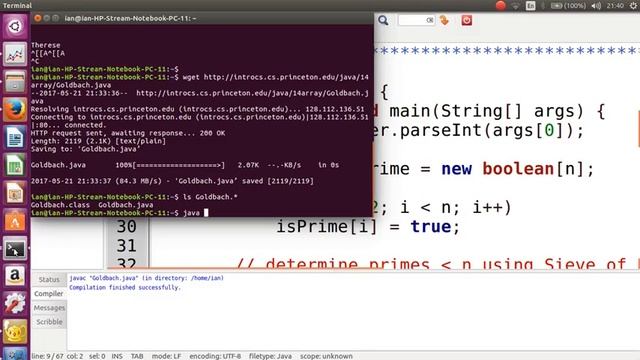Click the javac "Goldbach.java" compiler message line
The image size is (640, 360).
146,278
